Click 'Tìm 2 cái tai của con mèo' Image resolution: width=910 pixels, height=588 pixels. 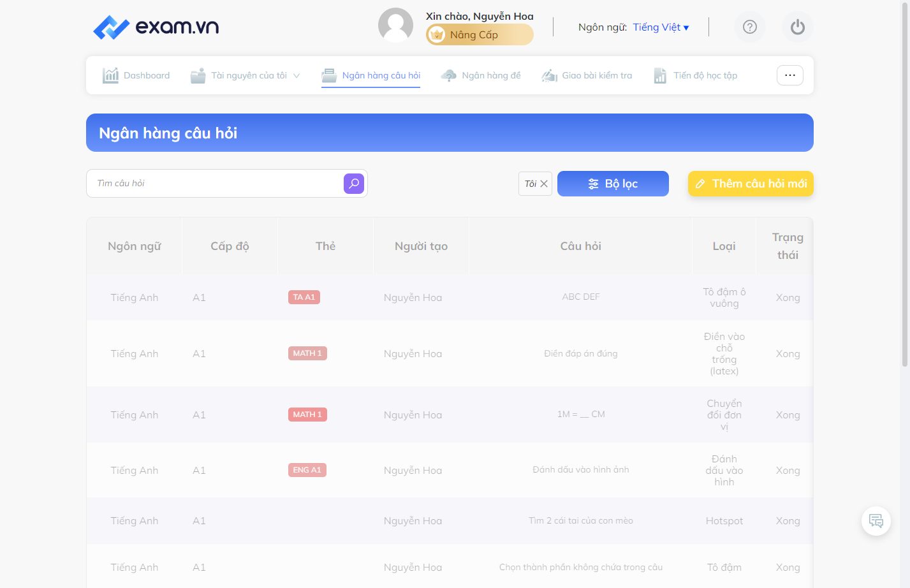point(581,520)
